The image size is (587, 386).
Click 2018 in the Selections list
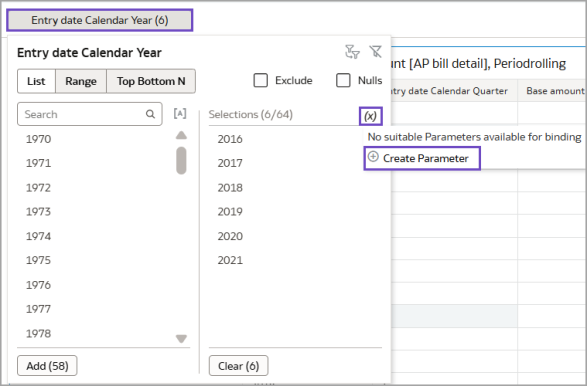coord(230,188)
